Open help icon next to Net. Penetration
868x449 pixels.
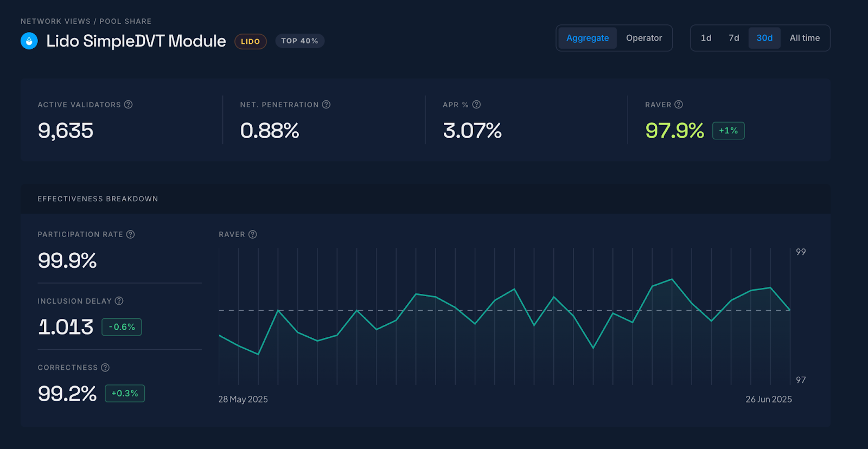(x=326, y=105)
